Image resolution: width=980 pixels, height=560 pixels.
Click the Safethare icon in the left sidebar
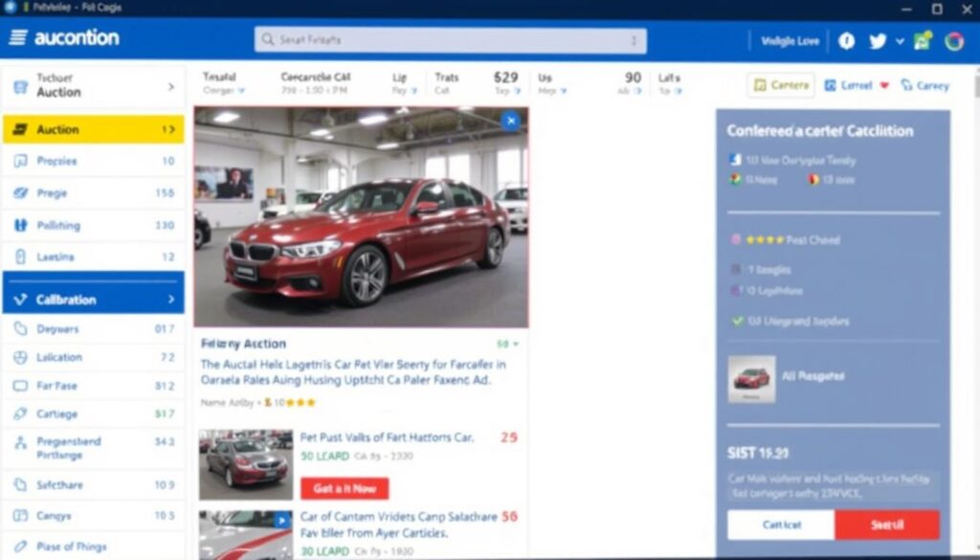20,485
